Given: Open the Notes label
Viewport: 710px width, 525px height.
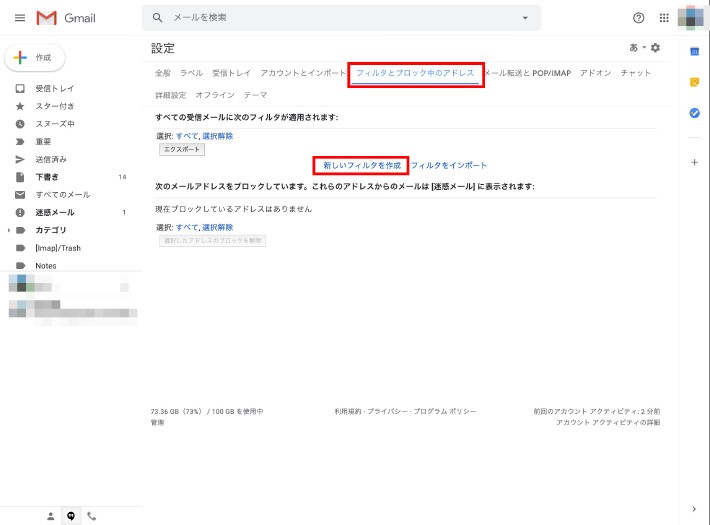Looking at the screenshot, I should tap(46, 266).
